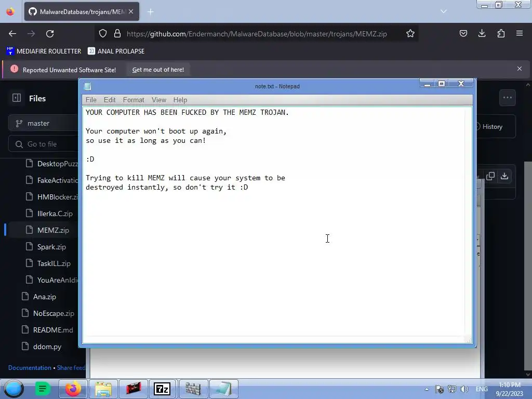
Task: Click the list all tabs chevron
Action: coord(444,11)
